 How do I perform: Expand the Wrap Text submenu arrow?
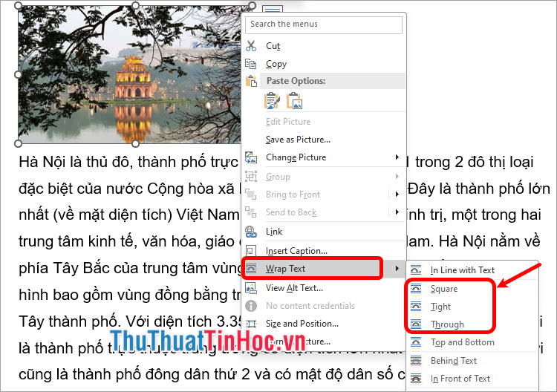click(397, 269)
